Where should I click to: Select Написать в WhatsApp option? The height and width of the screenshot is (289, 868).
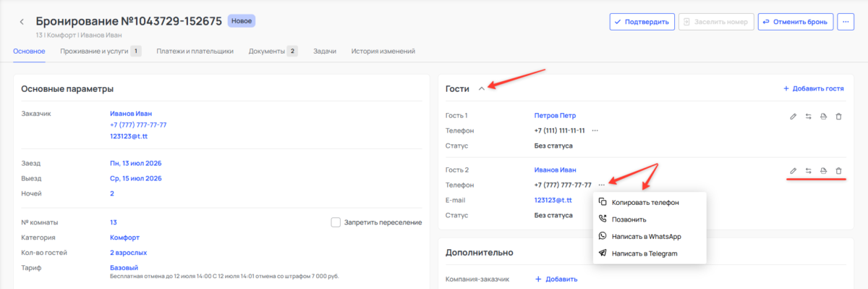[x=646, y=236]
